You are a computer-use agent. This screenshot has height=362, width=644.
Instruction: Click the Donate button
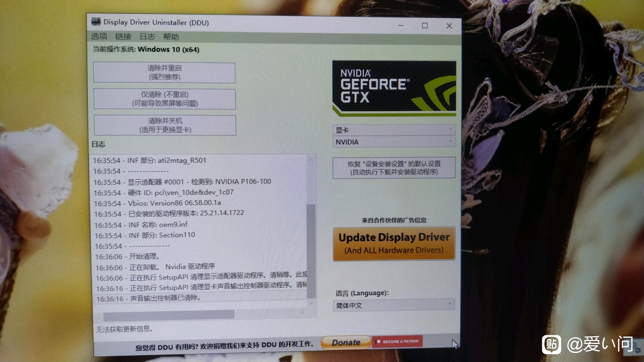(x=346, y=343)
